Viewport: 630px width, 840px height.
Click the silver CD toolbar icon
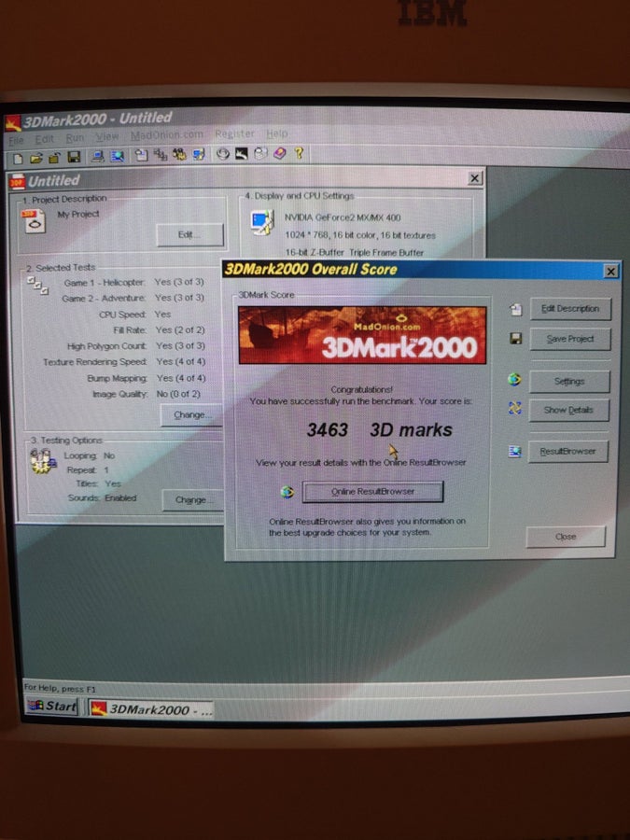(223, 154)
